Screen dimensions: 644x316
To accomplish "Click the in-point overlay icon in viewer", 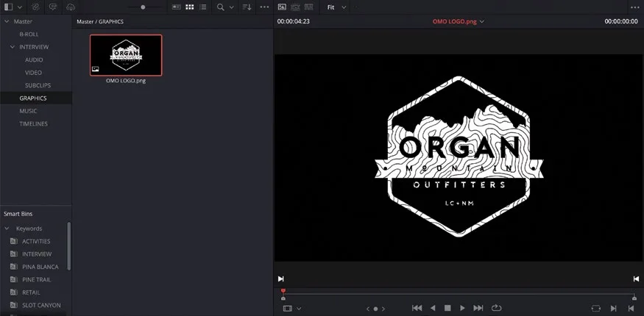I will [281, 279].
